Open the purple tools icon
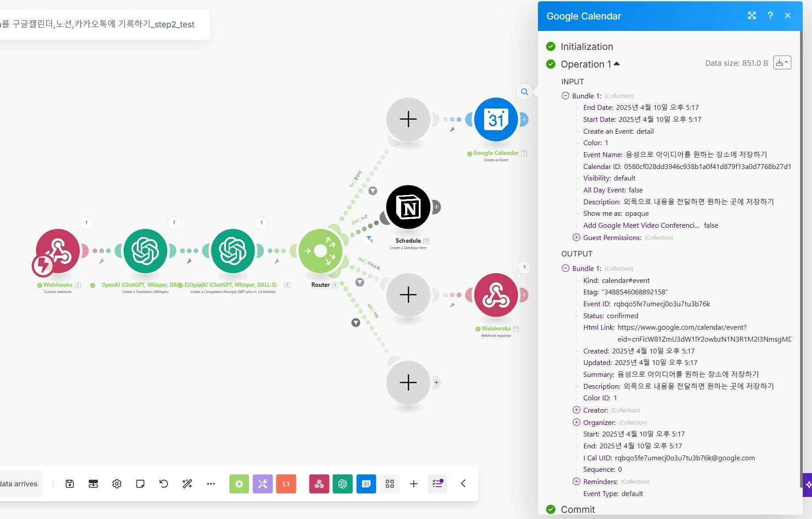 point(263,484)
